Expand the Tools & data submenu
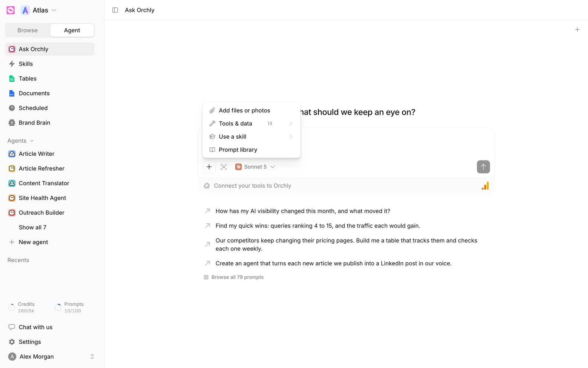 pyautogui.click(x=251, y=124)
